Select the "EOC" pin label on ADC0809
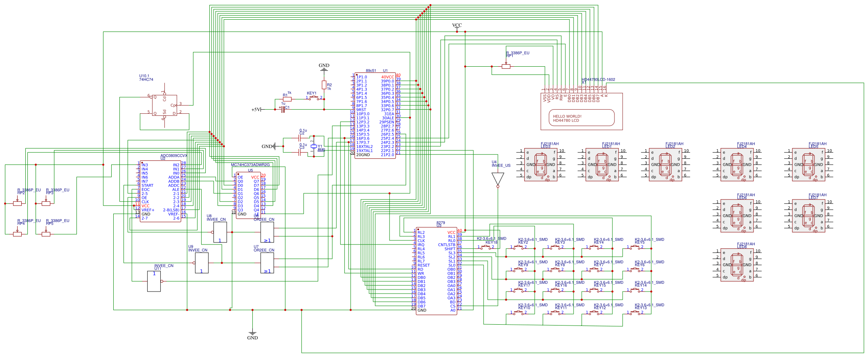 146,189
